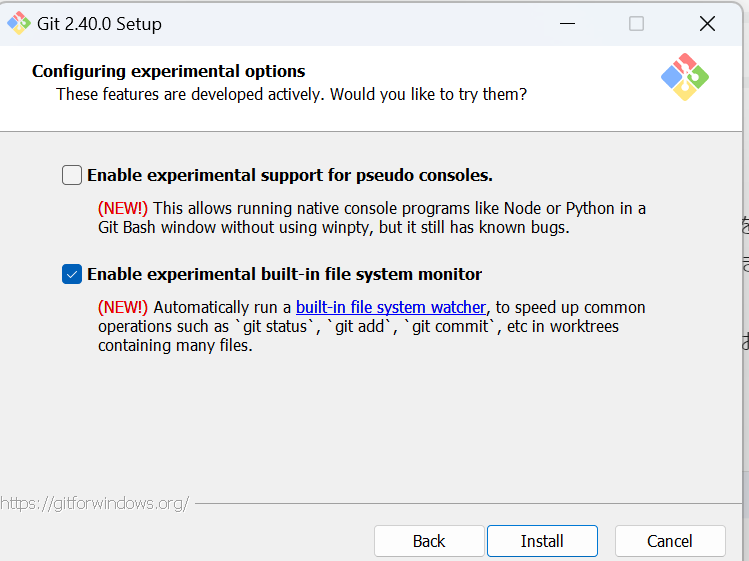Minimize the Git Setup window
This screenshot has width=749, height=561.
tap(565, 24)
